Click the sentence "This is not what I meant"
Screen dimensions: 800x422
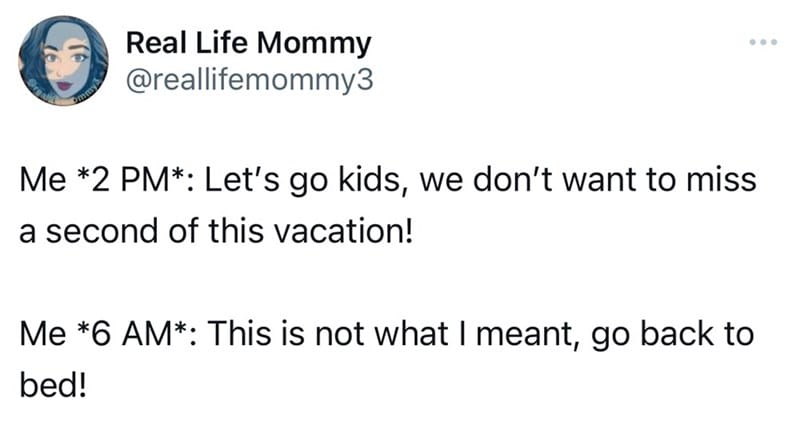coord(392,335)
